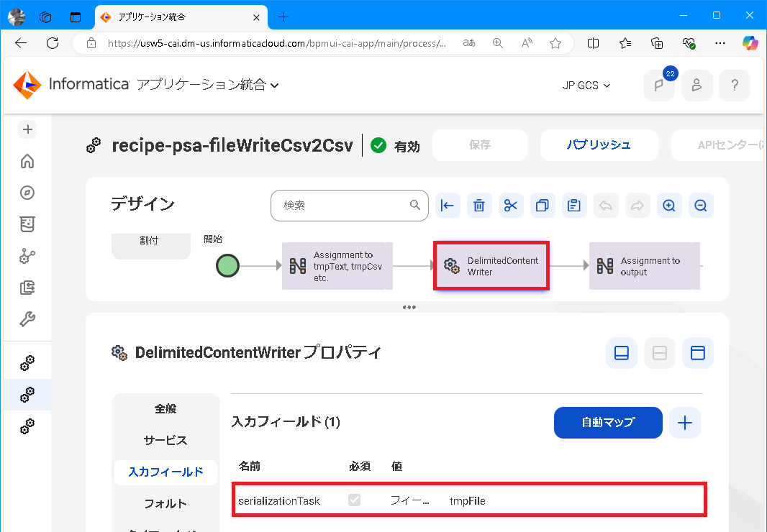Zoom in on the design canvas
767x532 pixels.
tap(669, 206)
